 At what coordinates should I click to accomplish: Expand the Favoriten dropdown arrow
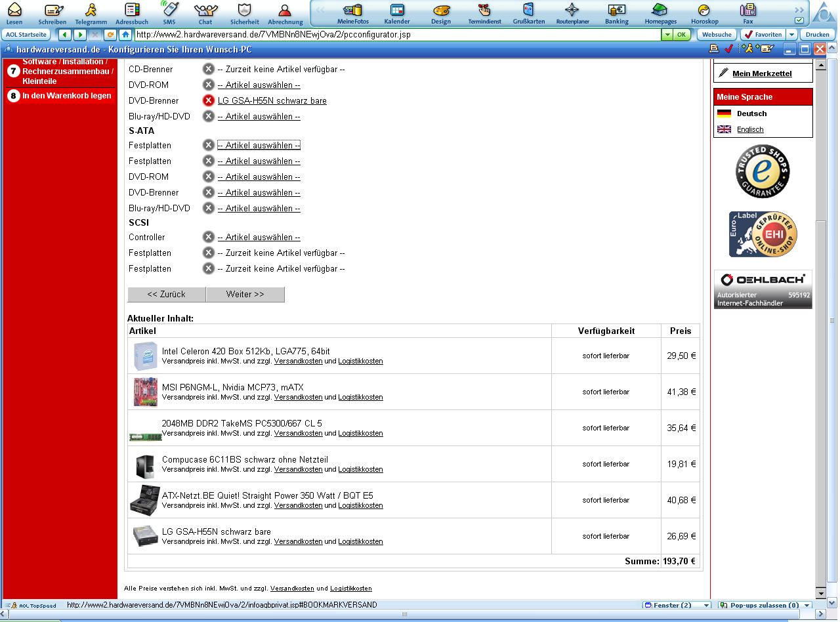point(792,35)
